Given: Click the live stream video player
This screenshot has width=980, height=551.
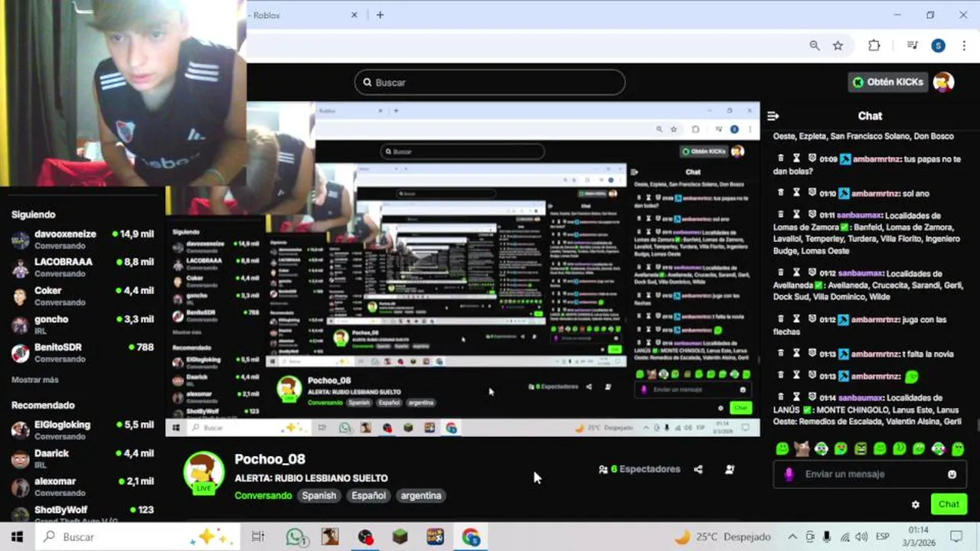Looking at the screenshot, I should click(463, 269).
